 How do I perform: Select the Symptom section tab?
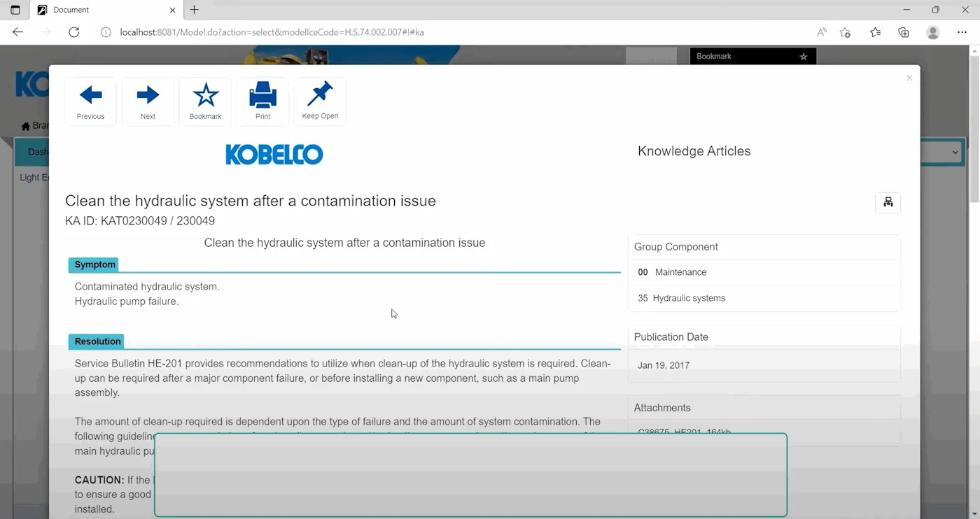[94, 265]
